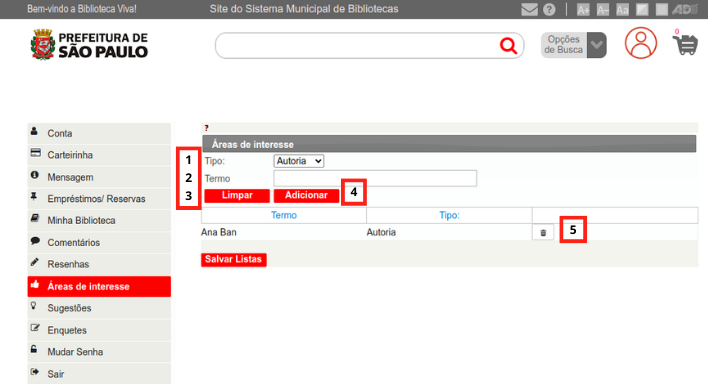Select Empréstimos/ Reservas menu entry
Viewport: 708px width, 384px height.
[x=99, y=199]
